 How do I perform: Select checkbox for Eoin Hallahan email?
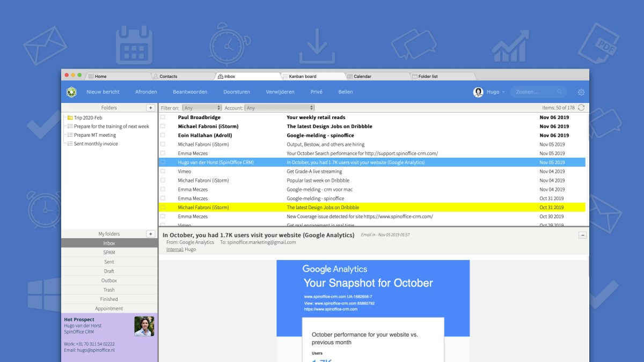[163, 136]
